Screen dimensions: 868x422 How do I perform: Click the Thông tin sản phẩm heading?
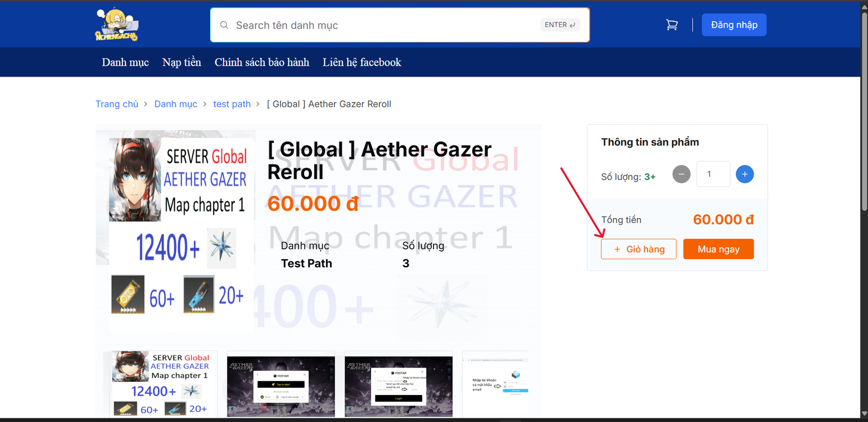pos(650,142)
